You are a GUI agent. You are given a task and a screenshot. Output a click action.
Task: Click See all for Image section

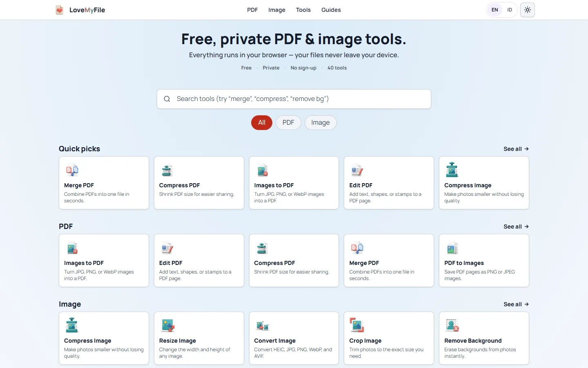tap(516, 304)
